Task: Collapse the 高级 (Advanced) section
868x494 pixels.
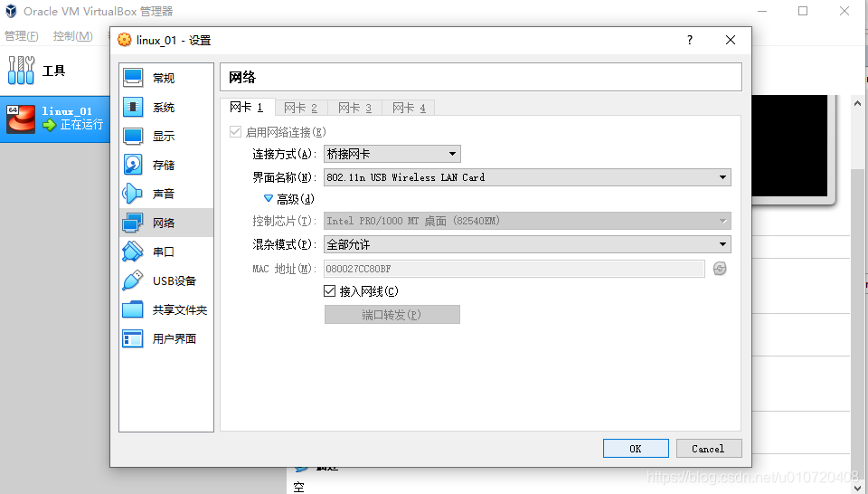Action: (269, 198)
